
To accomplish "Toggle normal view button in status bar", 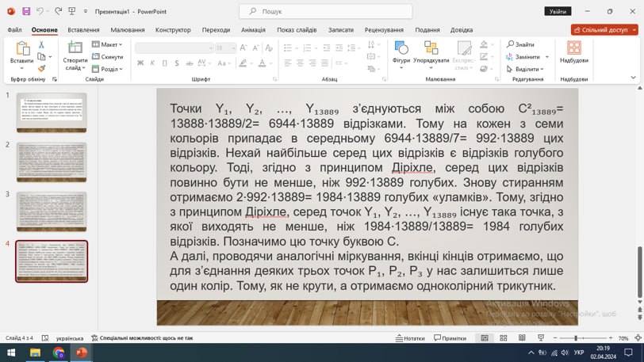I will tap(485, 337).
